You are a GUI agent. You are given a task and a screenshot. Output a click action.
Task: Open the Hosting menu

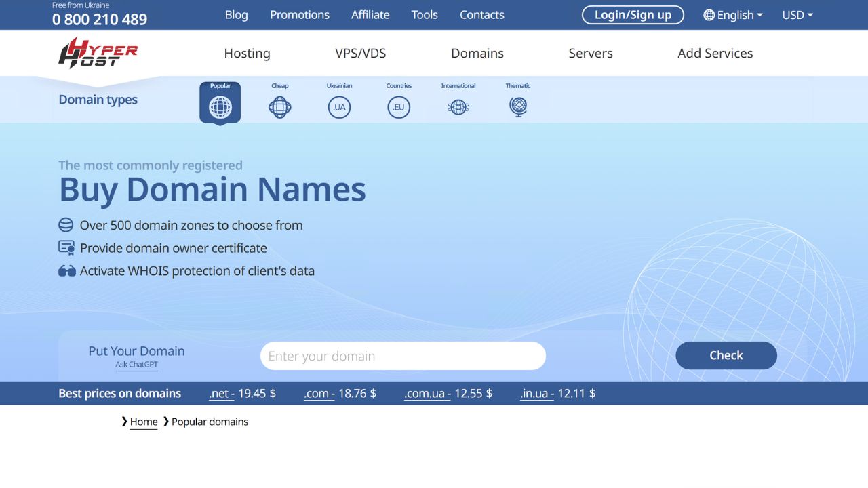[247, 53]
